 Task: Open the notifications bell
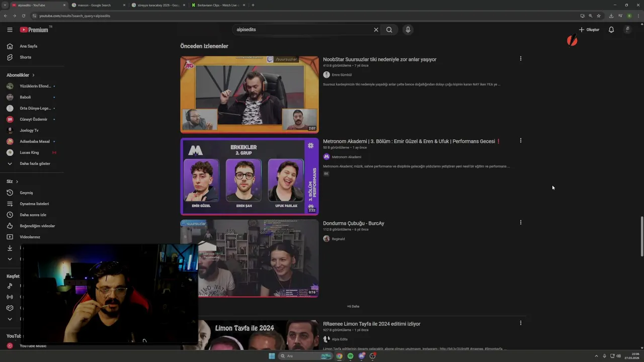point(611,30)
